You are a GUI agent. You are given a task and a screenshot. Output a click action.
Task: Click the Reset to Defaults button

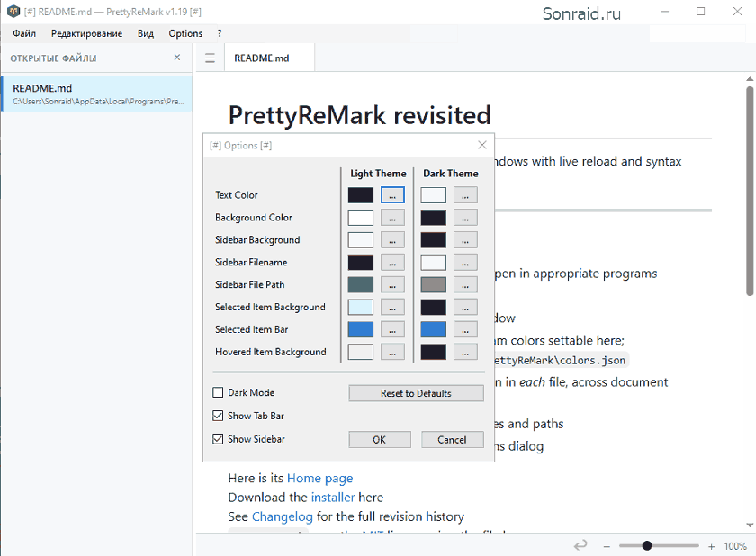point(416,393)
